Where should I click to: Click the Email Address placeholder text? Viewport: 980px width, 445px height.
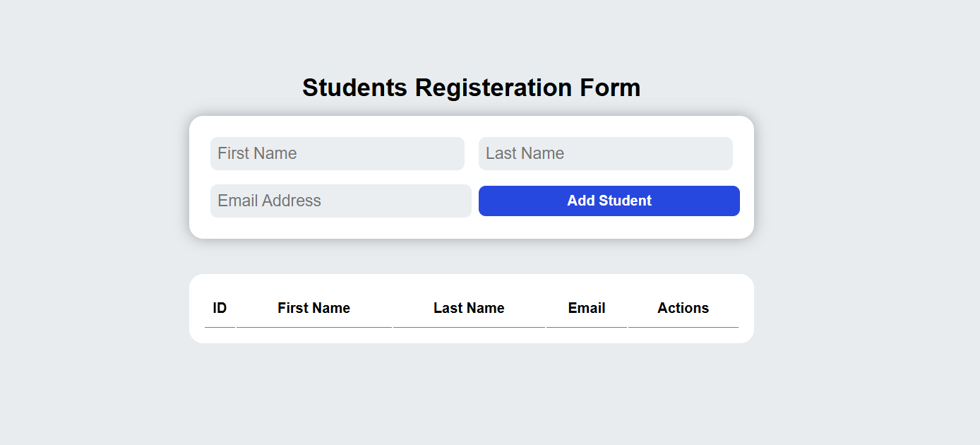point(269,201)
